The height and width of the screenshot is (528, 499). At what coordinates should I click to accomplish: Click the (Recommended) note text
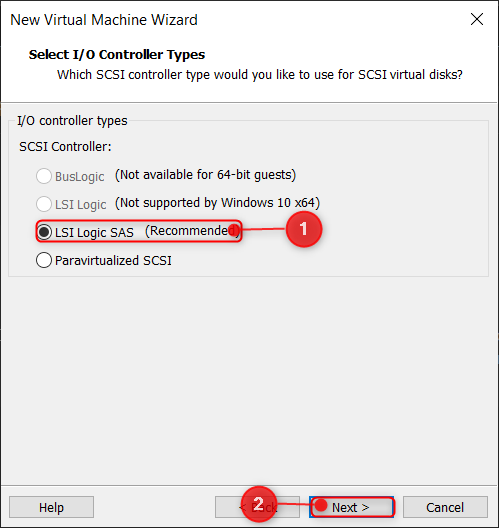192,231
